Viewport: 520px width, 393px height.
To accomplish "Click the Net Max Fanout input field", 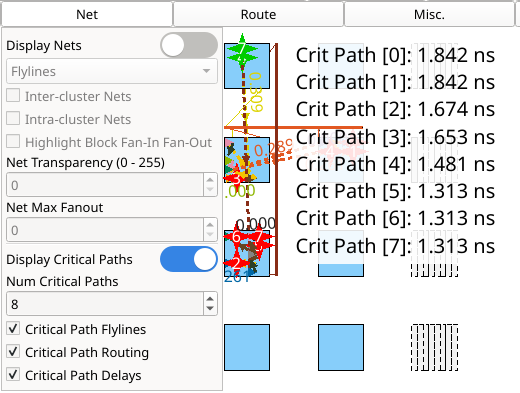I will [105, 230].
